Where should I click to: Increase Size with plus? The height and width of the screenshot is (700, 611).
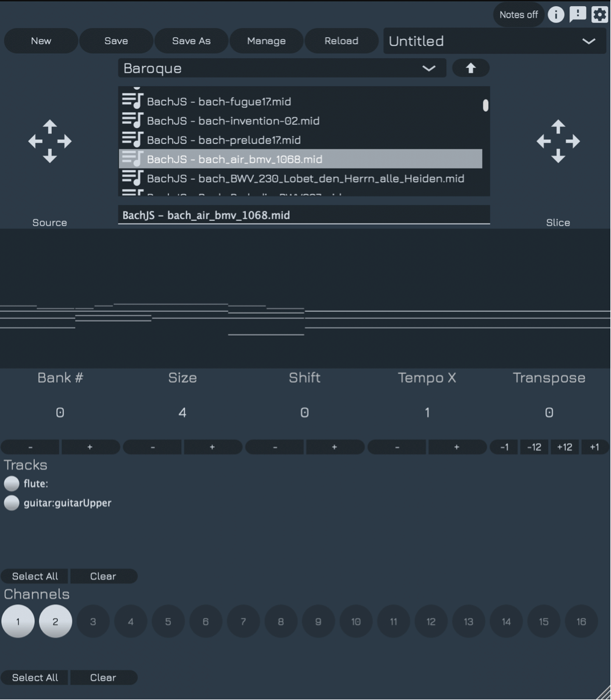tap(212, 447)
